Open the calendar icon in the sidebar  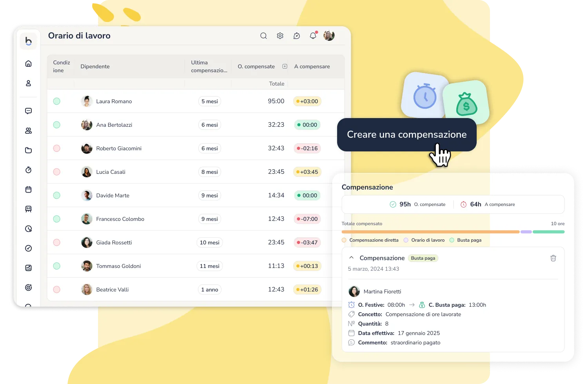tap(28, 189)
